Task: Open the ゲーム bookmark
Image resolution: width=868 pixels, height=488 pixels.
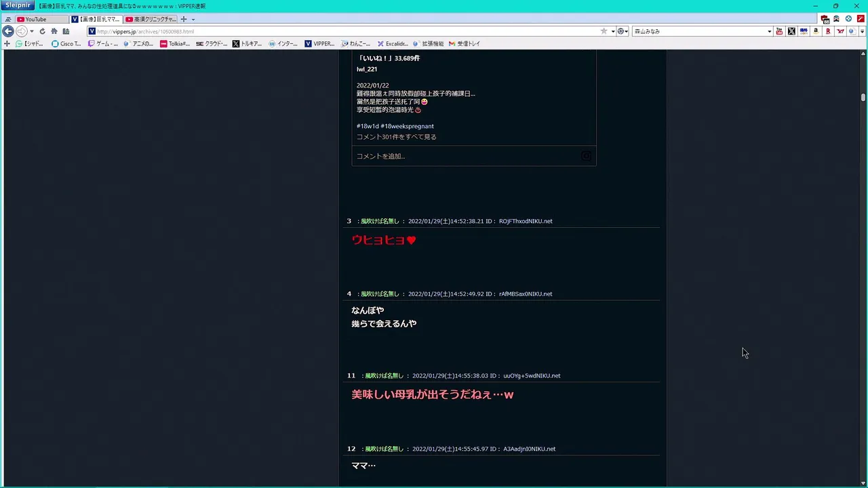Action: 103,43
